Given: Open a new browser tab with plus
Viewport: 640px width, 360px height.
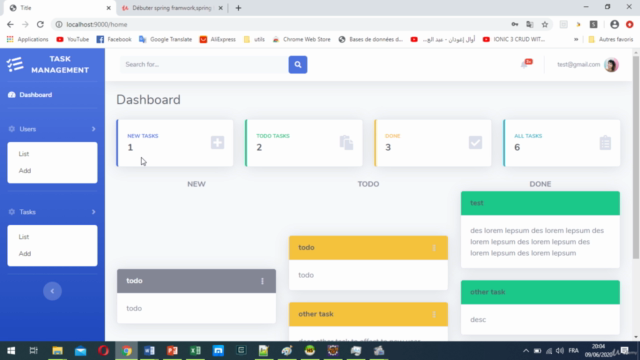Looking at the screenshot, I should [x=238, y=8].
